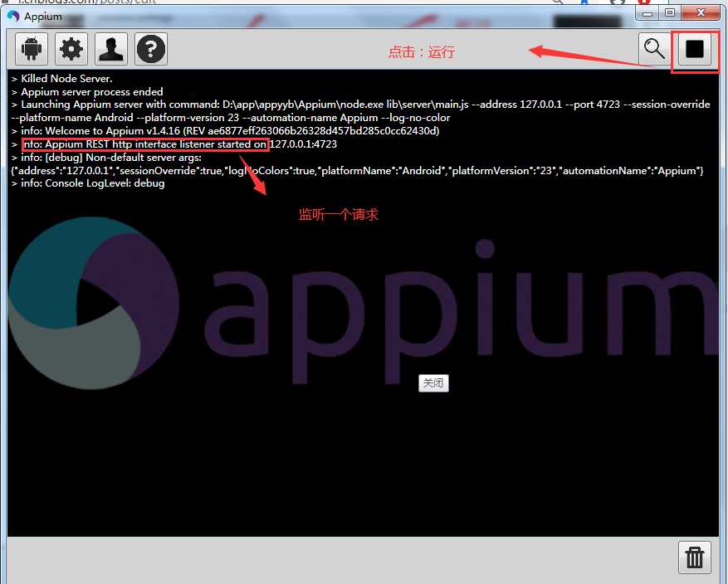Click the JSON server args line
728x584 pixels.
click(x=357, y=171)
